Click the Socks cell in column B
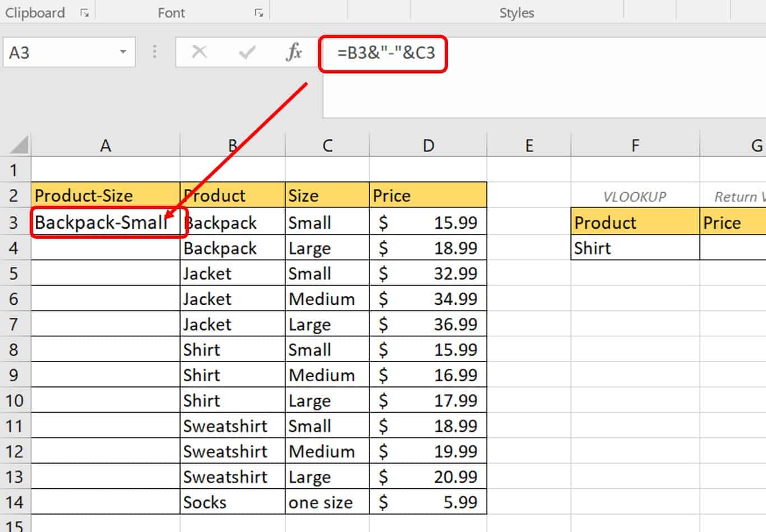The height and width of the screenshot is (532, 766). pos(232,502)
